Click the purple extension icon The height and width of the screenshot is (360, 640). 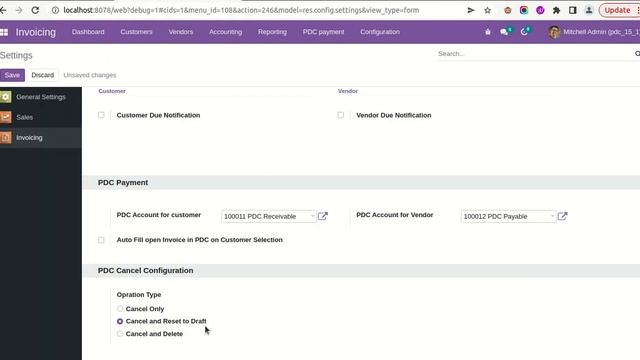pyautogui.click(x=540, y=10)
